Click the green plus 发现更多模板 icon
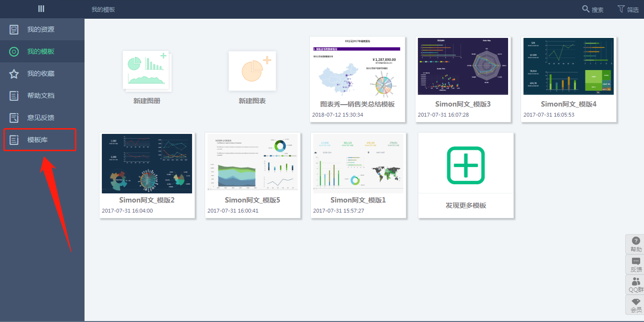The width and height of the screenshot is (644, 322). coord(465,165)
